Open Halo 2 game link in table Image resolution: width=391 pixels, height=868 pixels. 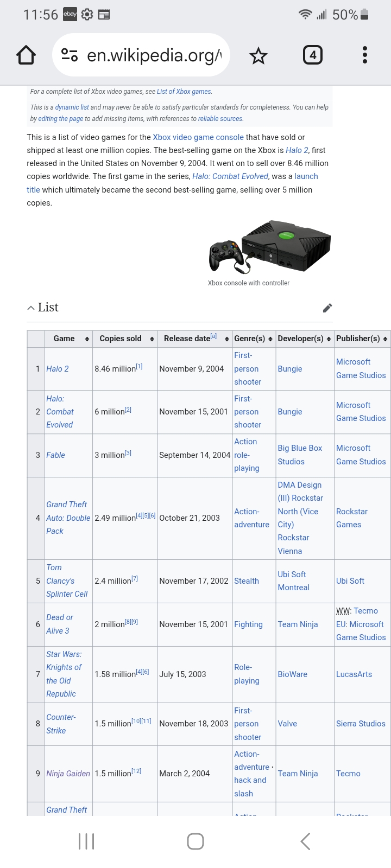[x=58, y=369]
